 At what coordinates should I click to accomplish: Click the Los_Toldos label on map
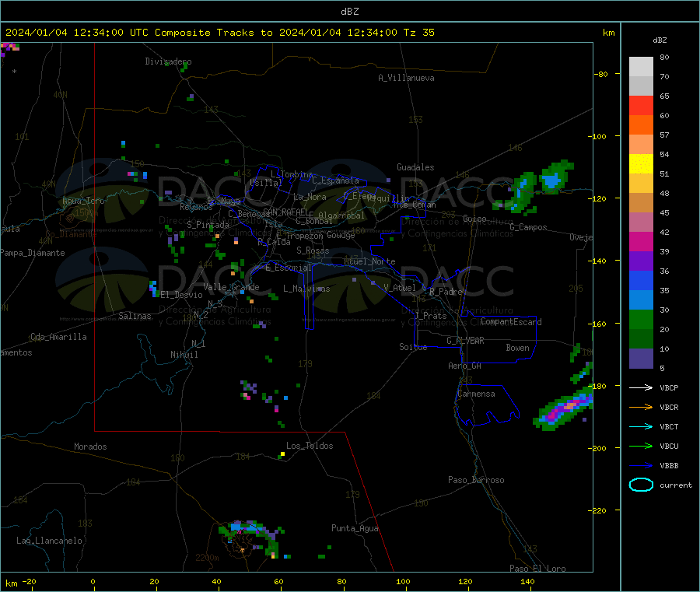click(310, 446)
